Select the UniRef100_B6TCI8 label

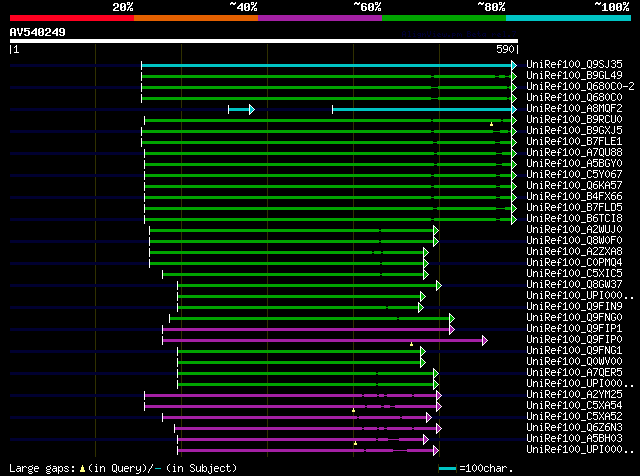[x=574, y=218]
